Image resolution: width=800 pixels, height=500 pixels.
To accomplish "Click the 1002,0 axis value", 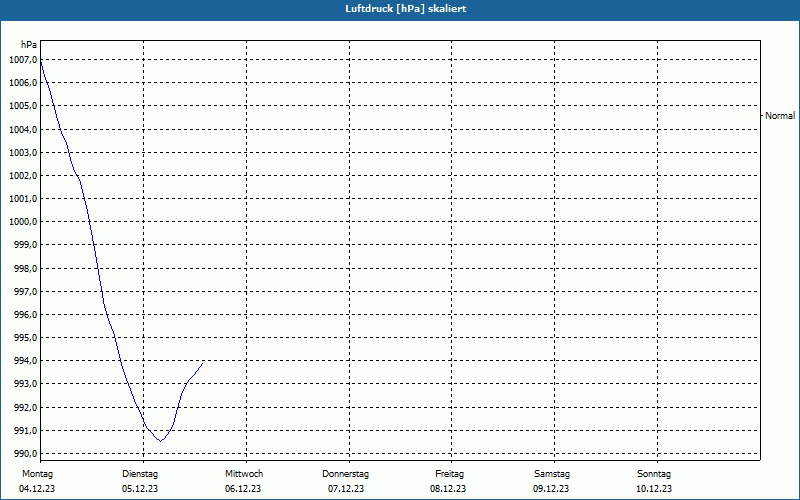I will click(x=23, y=176).
